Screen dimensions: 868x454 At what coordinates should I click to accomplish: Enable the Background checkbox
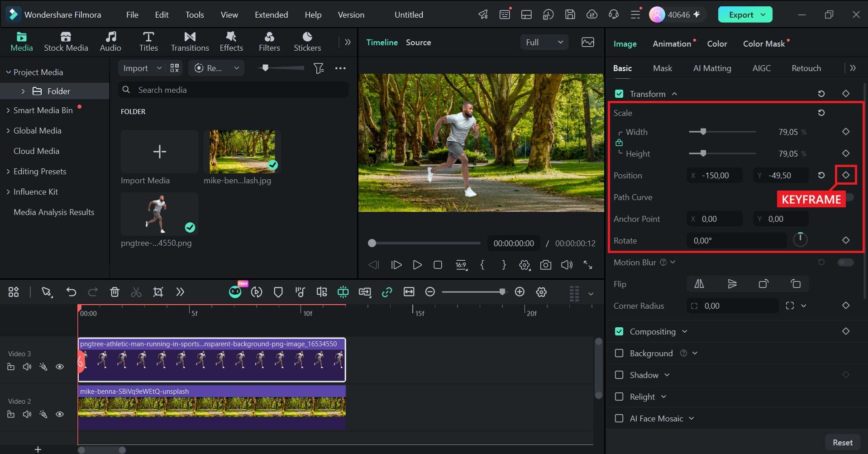coord(619,353)
